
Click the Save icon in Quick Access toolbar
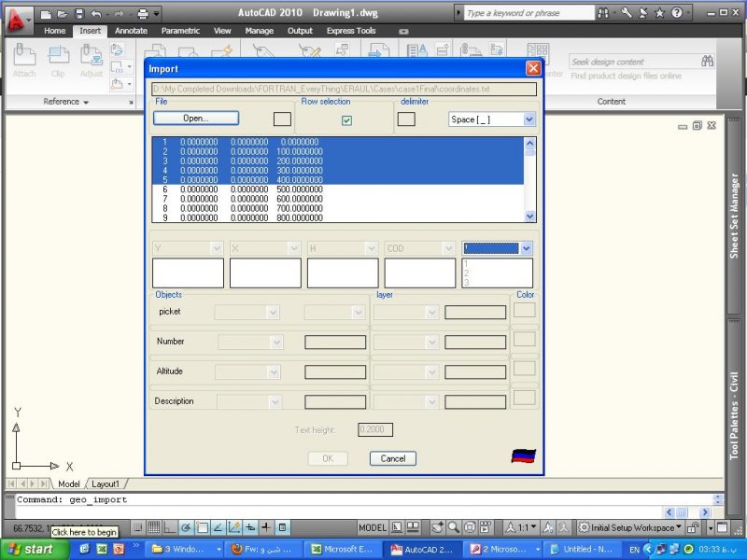79,14
